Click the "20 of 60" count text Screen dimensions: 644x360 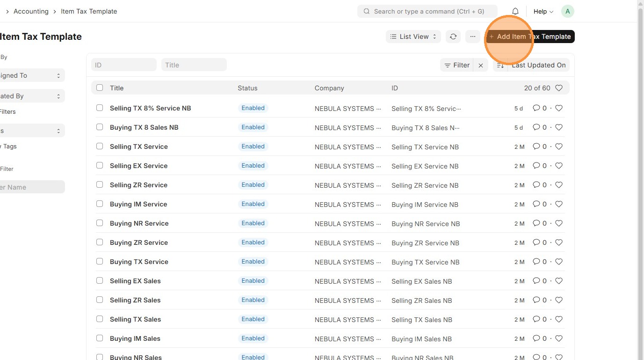tap(537, 88)
